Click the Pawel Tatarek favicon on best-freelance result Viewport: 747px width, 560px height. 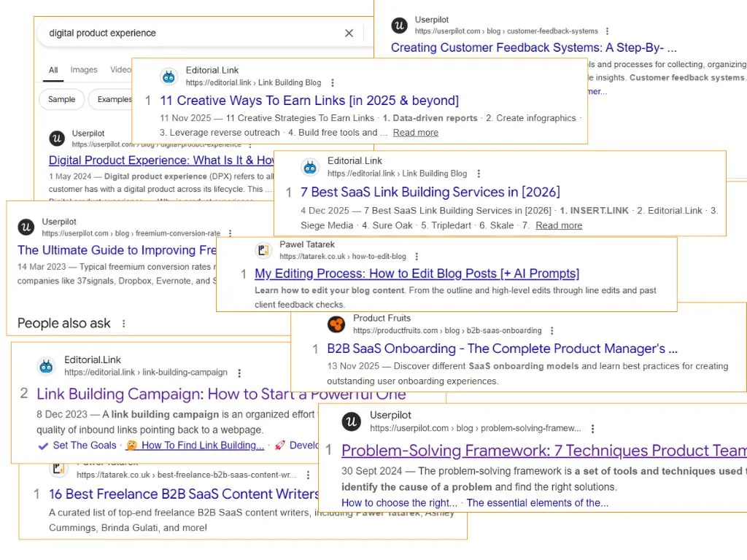[58, 469]
